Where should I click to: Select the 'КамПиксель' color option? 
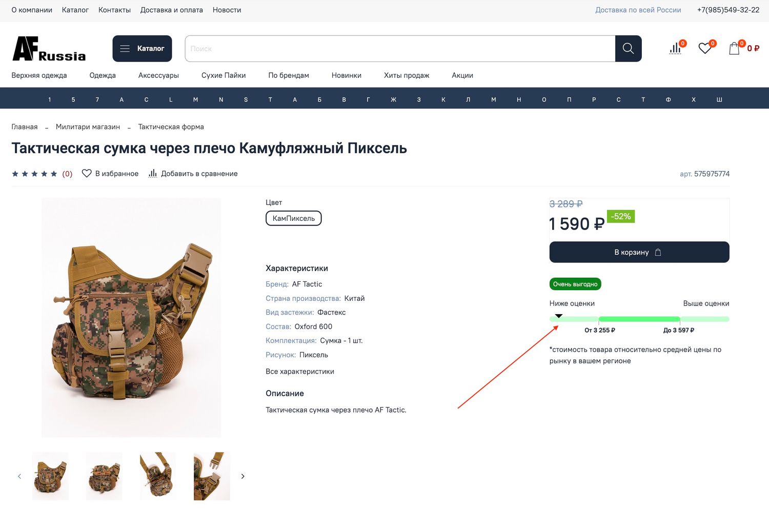293,218
